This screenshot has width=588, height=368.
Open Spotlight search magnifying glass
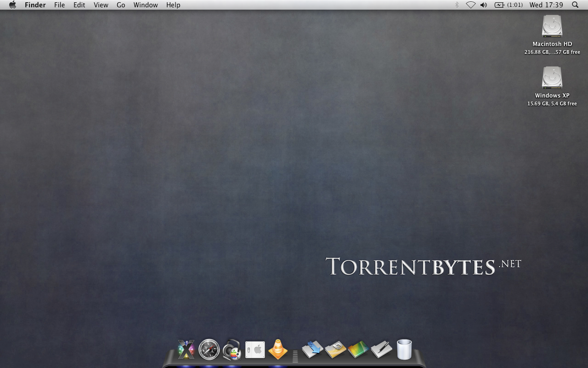tap(575, 5)
